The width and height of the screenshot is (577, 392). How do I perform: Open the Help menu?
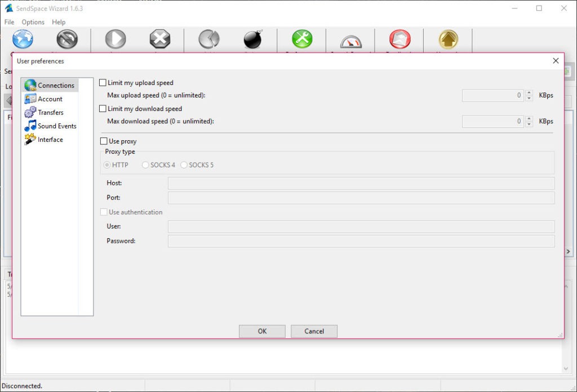click(59, 22)
